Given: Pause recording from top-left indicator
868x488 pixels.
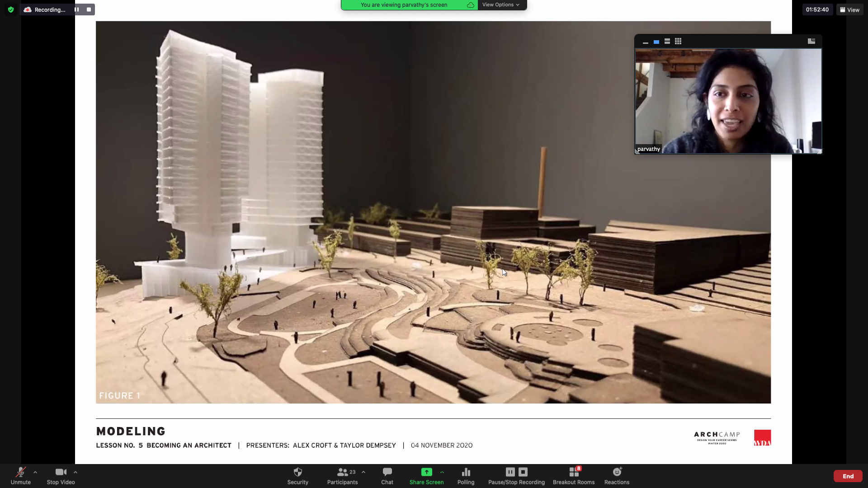Looking at the screenshot, I should (x=77, y=9).
